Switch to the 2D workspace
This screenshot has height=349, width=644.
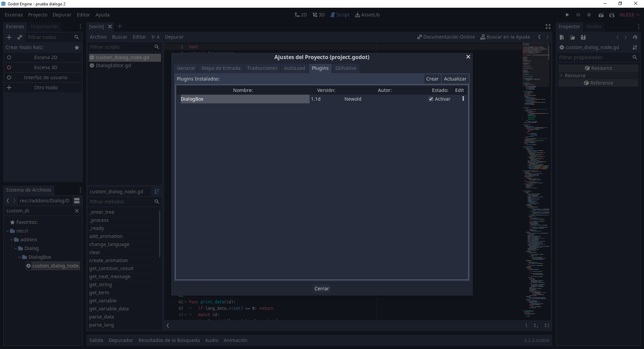(x=301, y=15)
